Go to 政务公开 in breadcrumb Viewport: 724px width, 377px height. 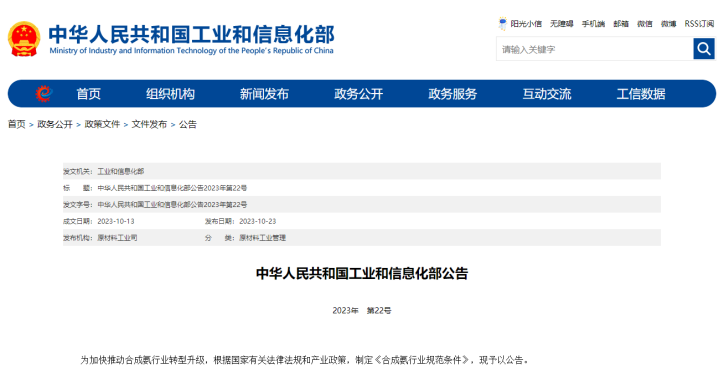tap(55, 124)
